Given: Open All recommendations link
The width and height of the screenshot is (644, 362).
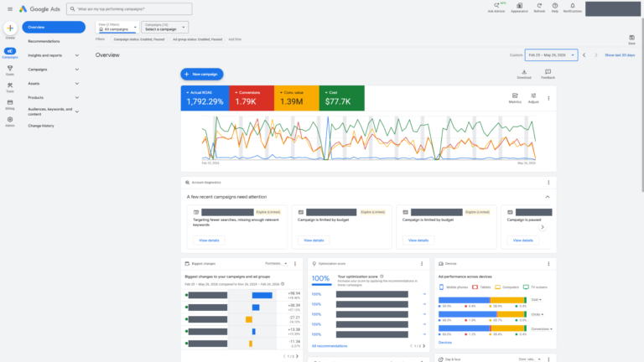Looking at the screenshot, I should tap(330, 346).
